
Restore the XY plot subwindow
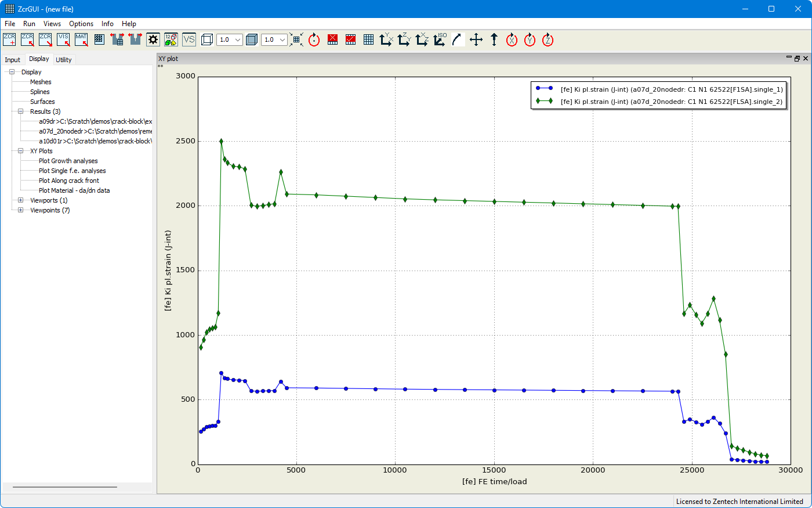(x=797, y=59)
